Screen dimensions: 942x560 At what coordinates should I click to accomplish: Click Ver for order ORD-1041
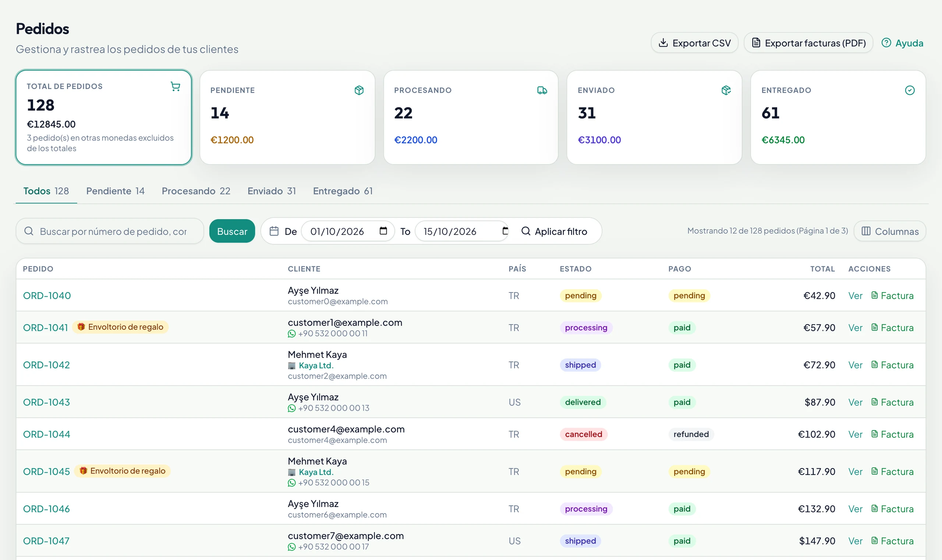pyautogui.click(x=855, y=328)
